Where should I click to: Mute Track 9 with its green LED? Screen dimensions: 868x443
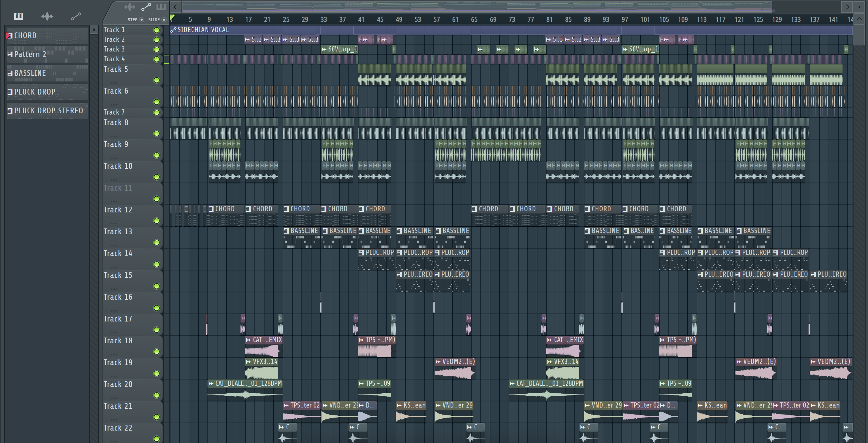point(157,155)
